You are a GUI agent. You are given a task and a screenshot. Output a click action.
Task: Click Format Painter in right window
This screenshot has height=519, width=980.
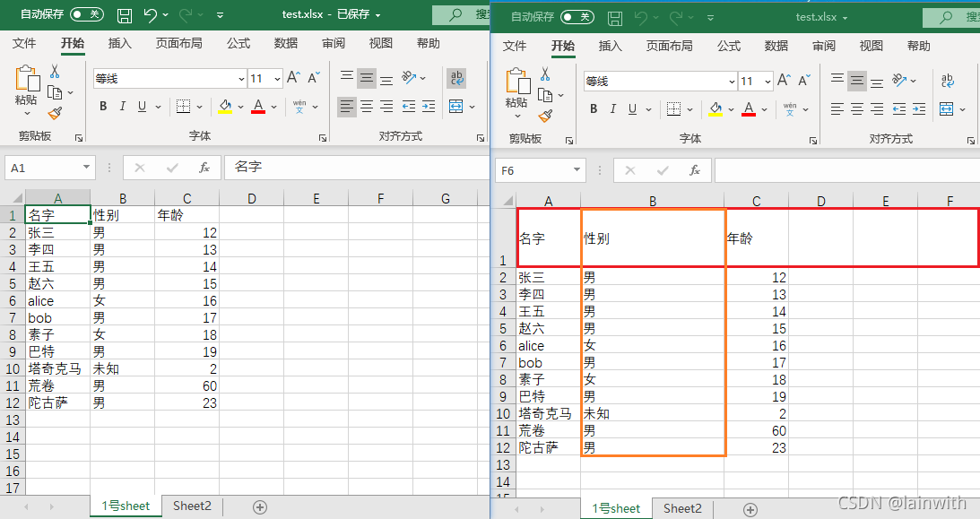(x=546, y=116)
